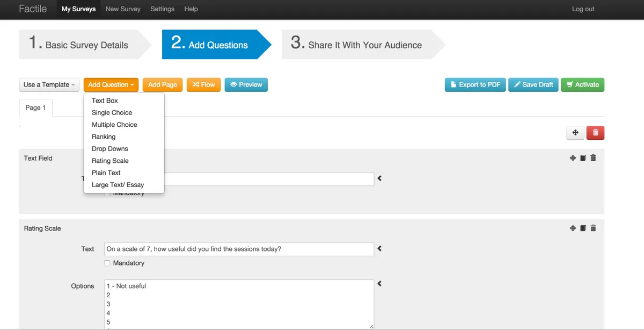
Task: Collapse the Add Question dropdown button
Action: point(111,85)
